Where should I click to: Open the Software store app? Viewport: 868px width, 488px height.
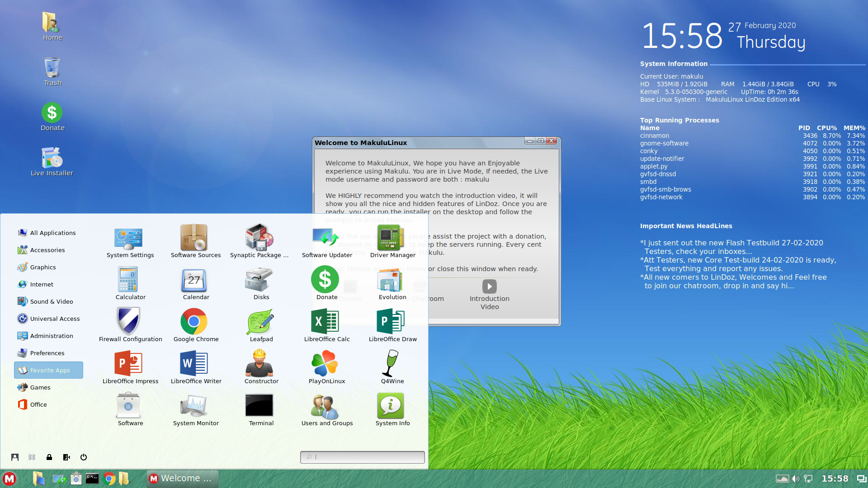tap(130, 409)
